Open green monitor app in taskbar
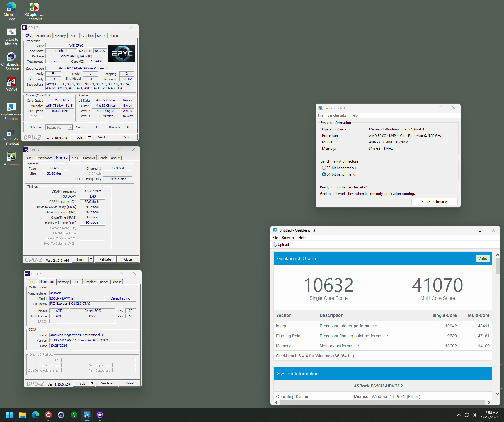Image resolution: width=504 pixels, height=422 pixels. (x=74, y=415)
